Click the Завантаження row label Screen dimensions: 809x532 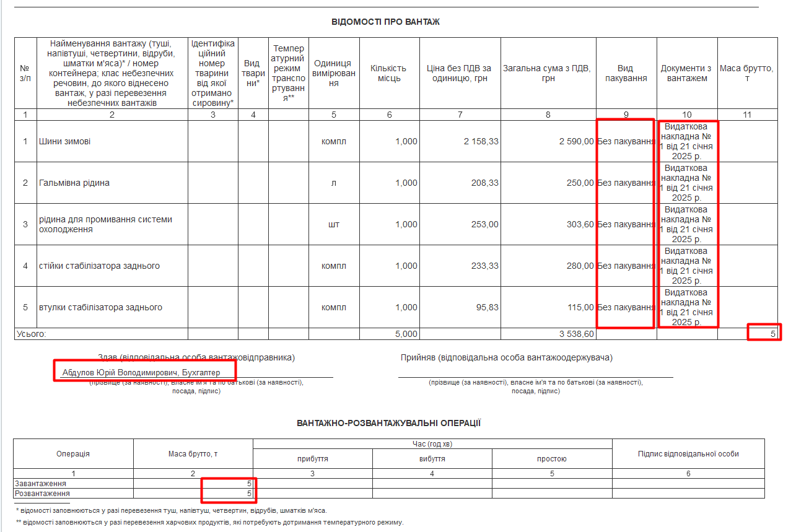41,483
